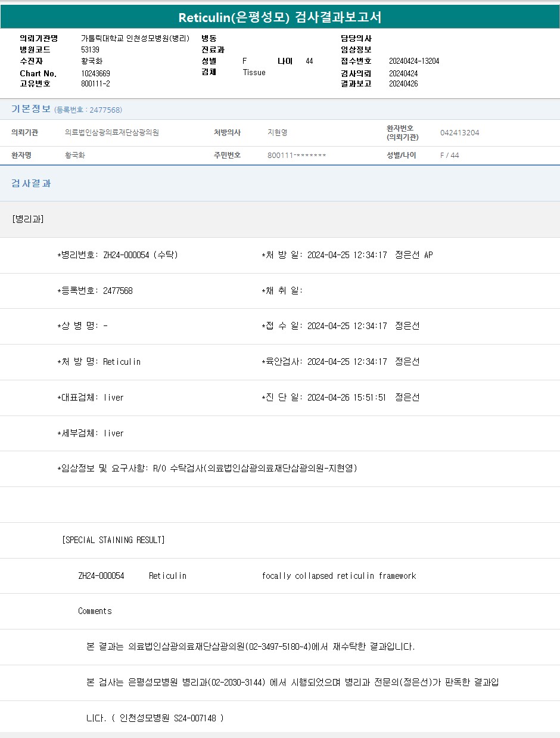Click the 기본정보 section heading
Screen dimensions: 560x738
tap(31, 109)
